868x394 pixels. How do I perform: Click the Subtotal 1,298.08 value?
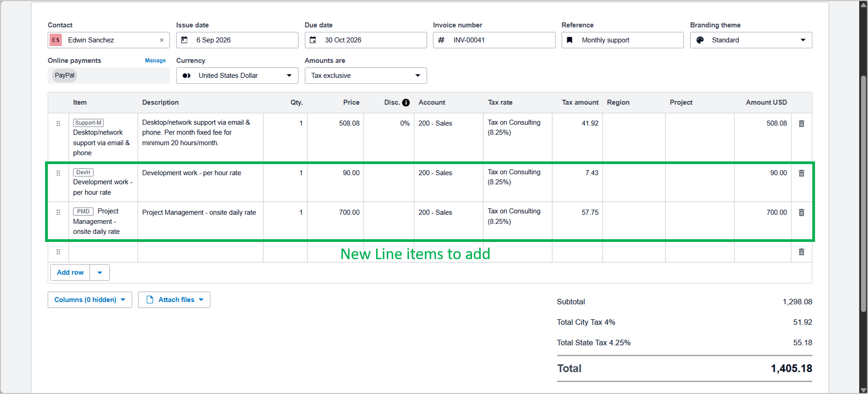tap(797, 302)
